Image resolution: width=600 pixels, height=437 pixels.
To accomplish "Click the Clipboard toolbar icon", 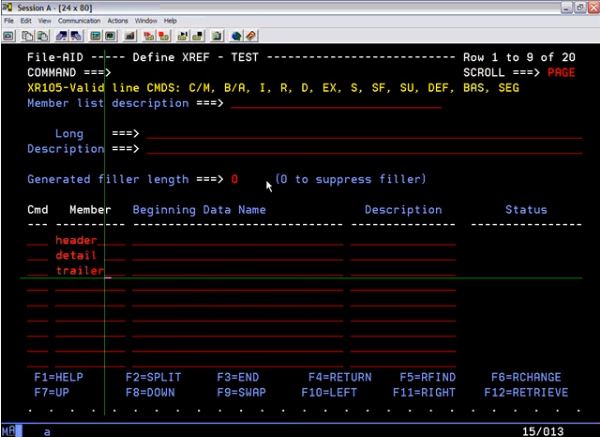I will tap(217, 36).
